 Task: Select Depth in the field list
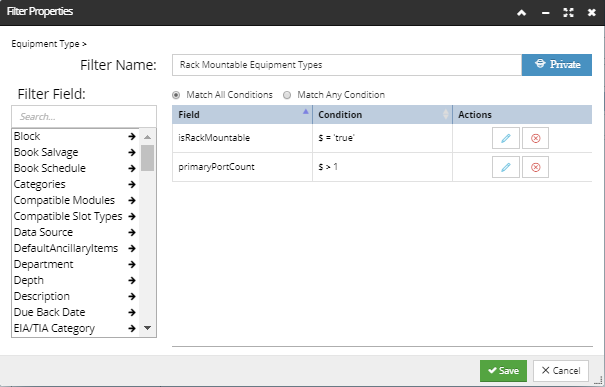[29, 281]
